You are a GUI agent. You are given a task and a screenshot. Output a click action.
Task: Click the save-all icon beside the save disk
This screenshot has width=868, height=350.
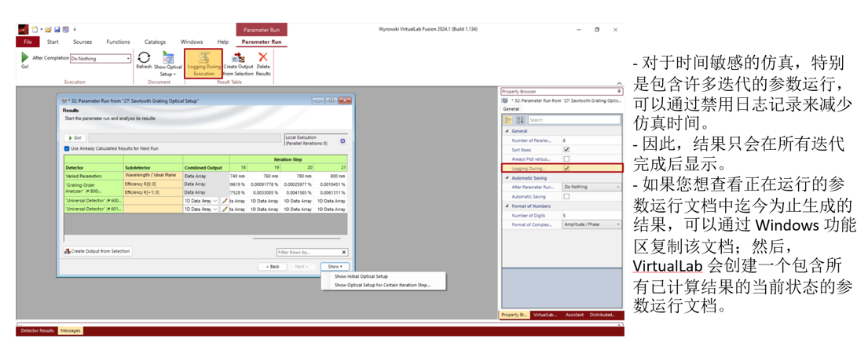coord(65,29)
